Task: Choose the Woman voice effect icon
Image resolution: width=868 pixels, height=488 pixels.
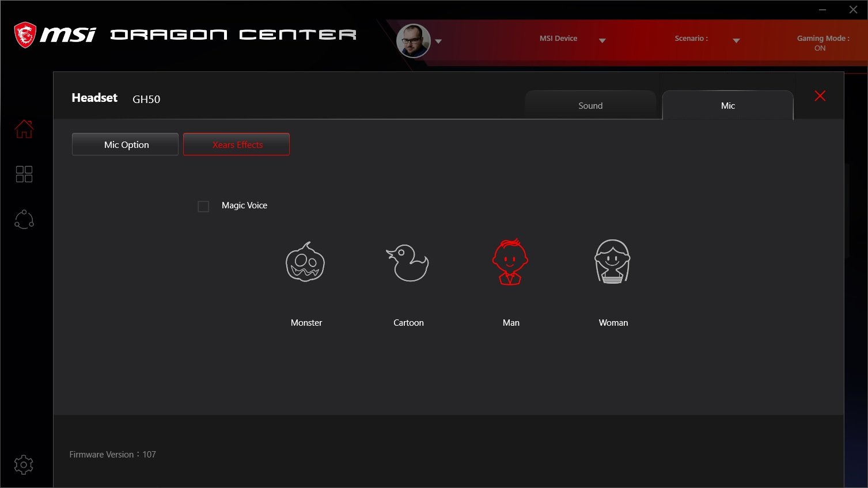Action: click(612, 262)
